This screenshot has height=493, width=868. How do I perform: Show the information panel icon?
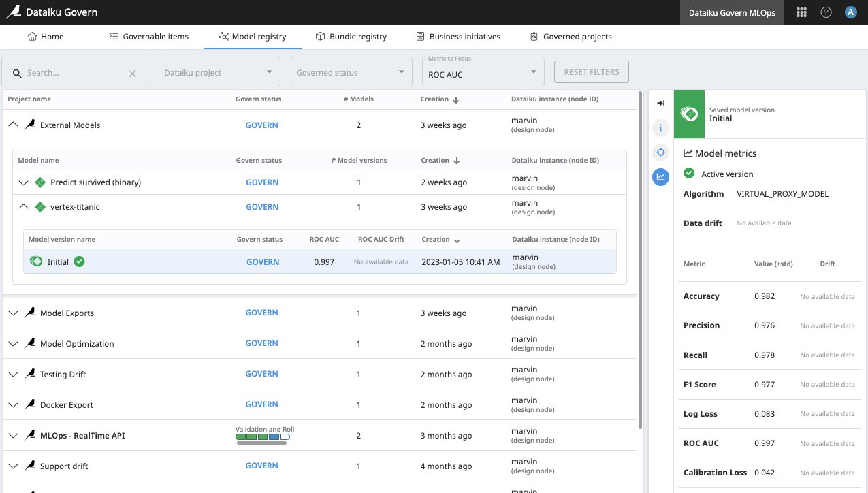(x=660, y=127)
